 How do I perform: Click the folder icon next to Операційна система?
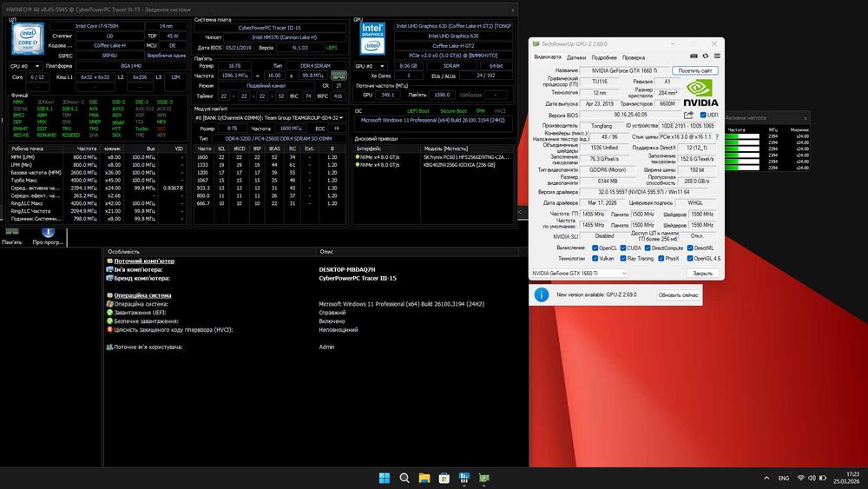109,295
